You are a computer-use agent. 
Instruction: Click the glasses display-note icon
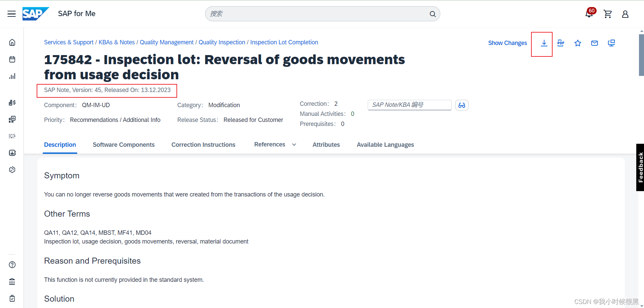coord(462,105)
